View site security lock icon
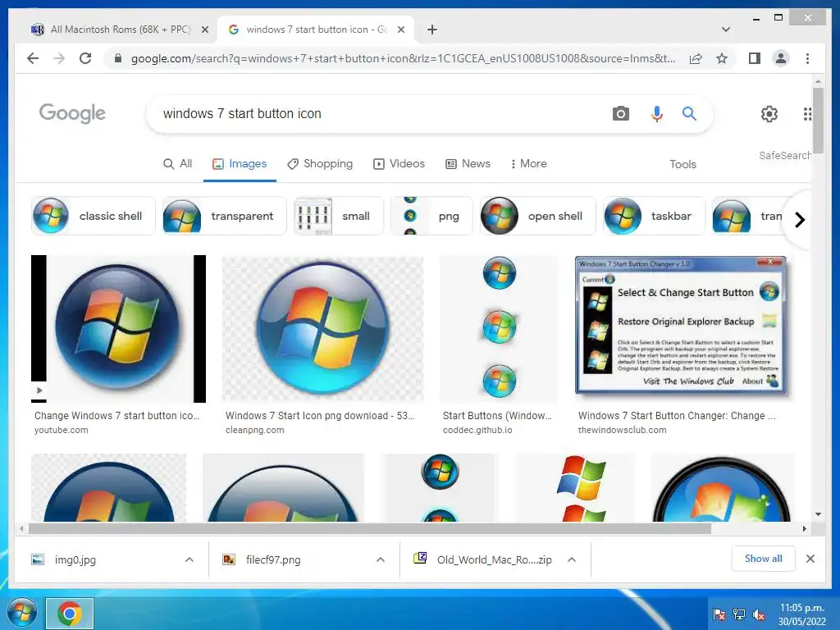This screenshot has height=630, width=840. tap(118, 58)
